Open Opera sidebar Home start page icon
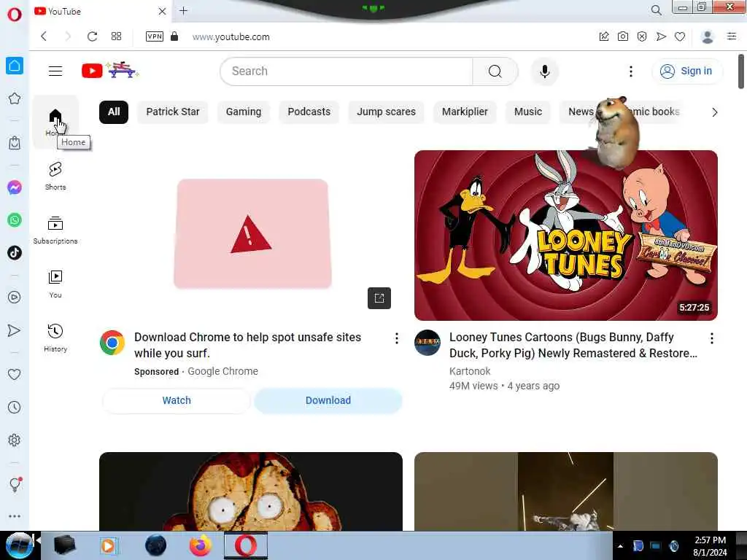 pos(15,66)
